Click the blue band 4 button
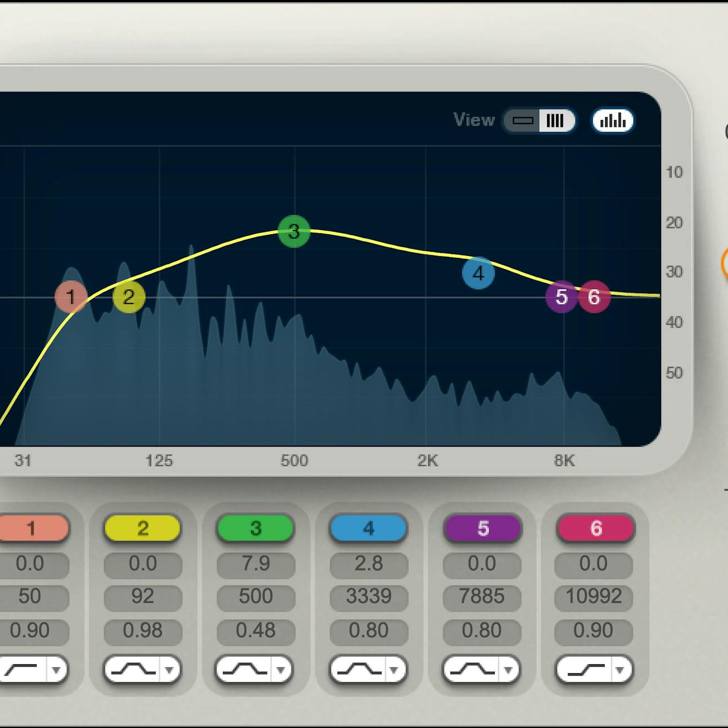This screenshot has width=728, height=728. coord(368,528)
